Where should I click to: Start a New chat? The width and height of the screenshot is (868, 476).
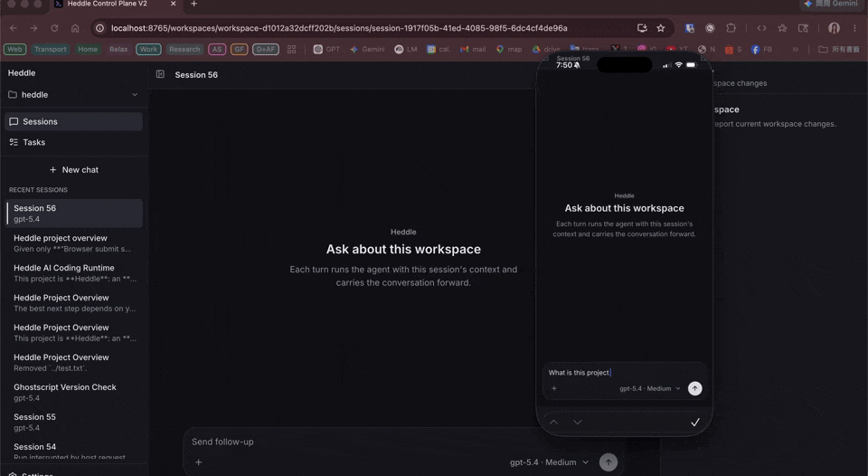point(73,169)
